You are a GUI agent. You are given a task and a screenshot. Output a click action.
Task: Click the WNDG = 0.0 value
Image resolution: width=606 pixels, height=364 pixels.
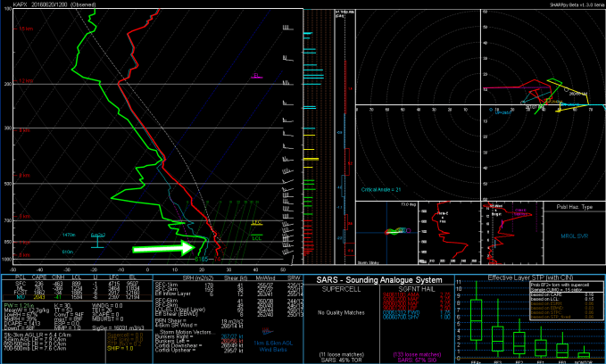tap(107, 306)
